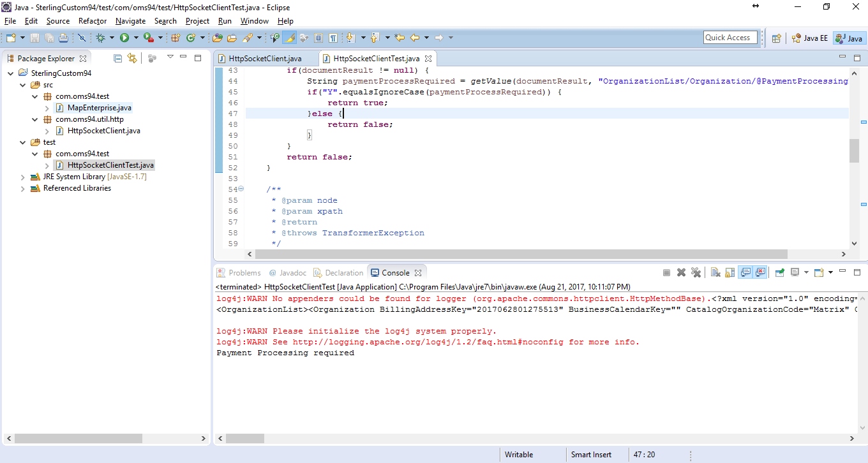The height and width of the screenshot is (463, 868).
Task: Open the Refactor menu
Action: tap(92, 20)
